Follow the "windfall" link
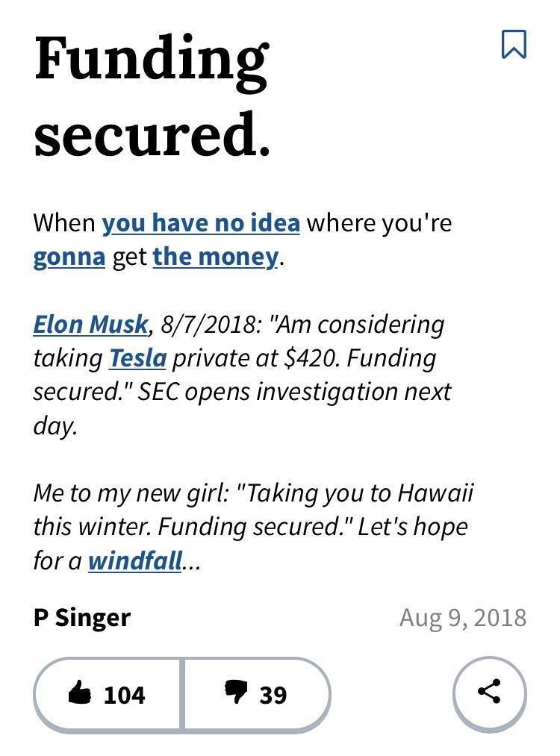Viewport: 560px width, 756px height. click(x=134, y=560)
